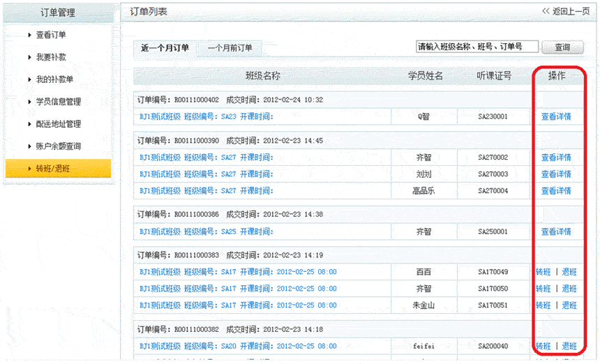Open 配送地址管理 in the sidebar

click(59, 124)
